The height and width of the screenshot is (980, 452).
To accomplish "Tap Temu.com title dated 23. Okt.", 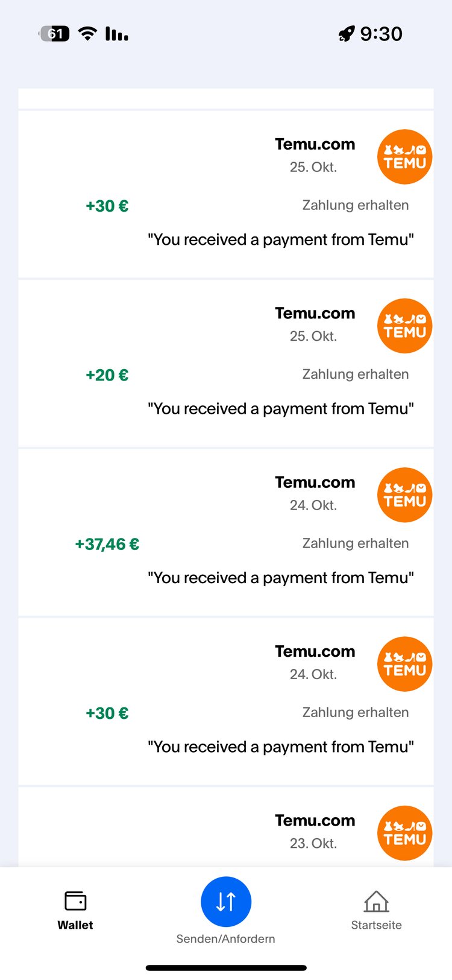I will 315,821.
